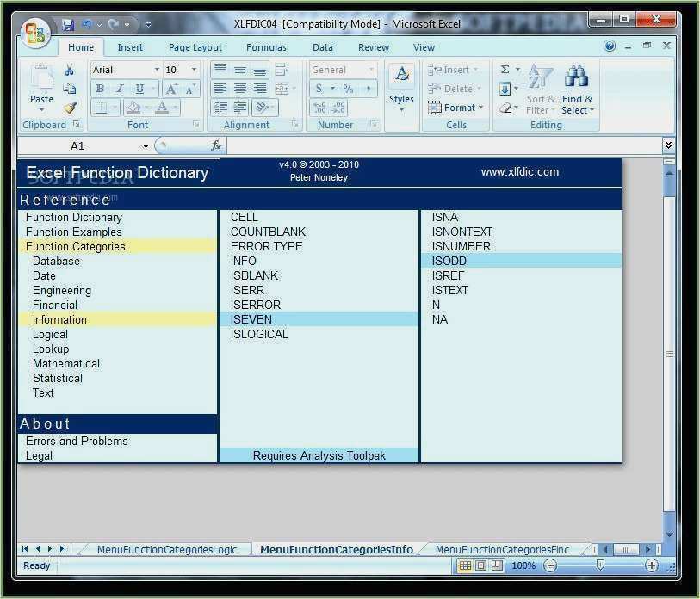
Task: Open Sort & Filter menu
Action: point(540,90)
